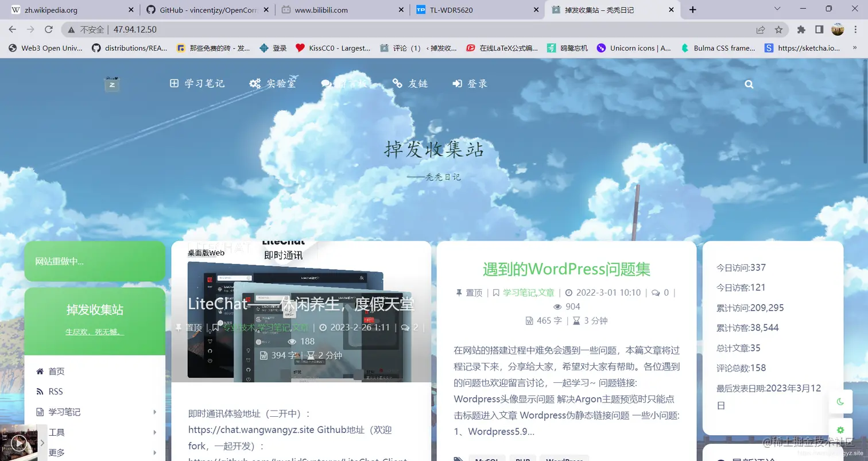This screenshot has width=868, height=461.
Task: Click the 文章 category under WordPress article
Action: [547, 292]
